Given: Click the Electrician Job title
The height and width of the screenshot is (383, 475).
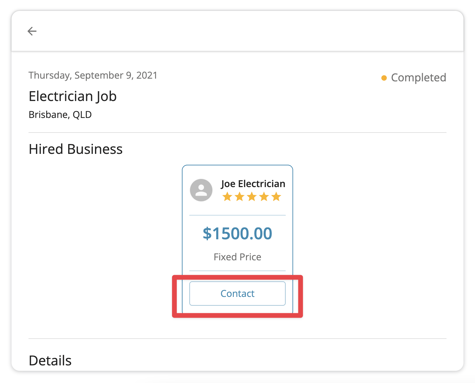Looking at the screenshot, I should click(x=73, y=96).
